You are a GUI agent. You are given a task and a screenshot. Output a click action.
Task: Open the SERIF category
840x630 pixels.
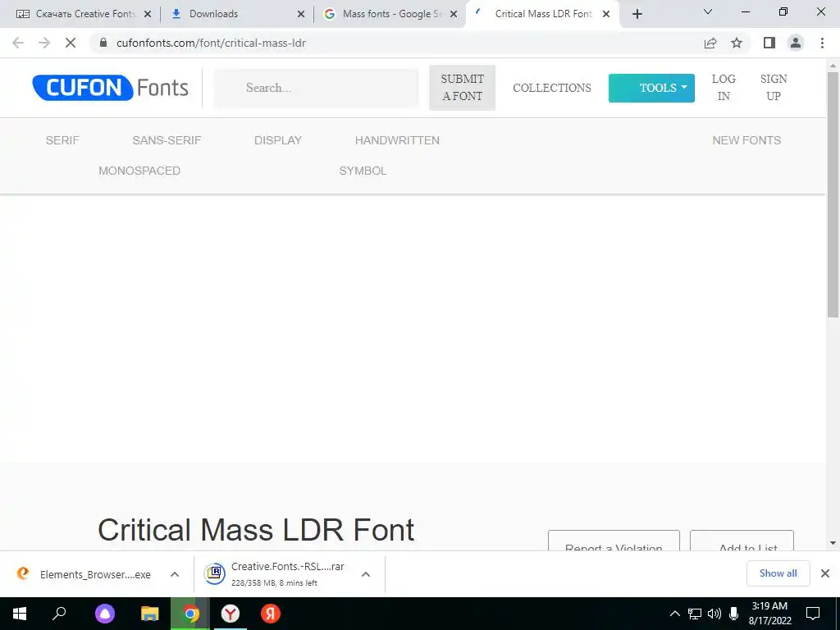(62, 140)
